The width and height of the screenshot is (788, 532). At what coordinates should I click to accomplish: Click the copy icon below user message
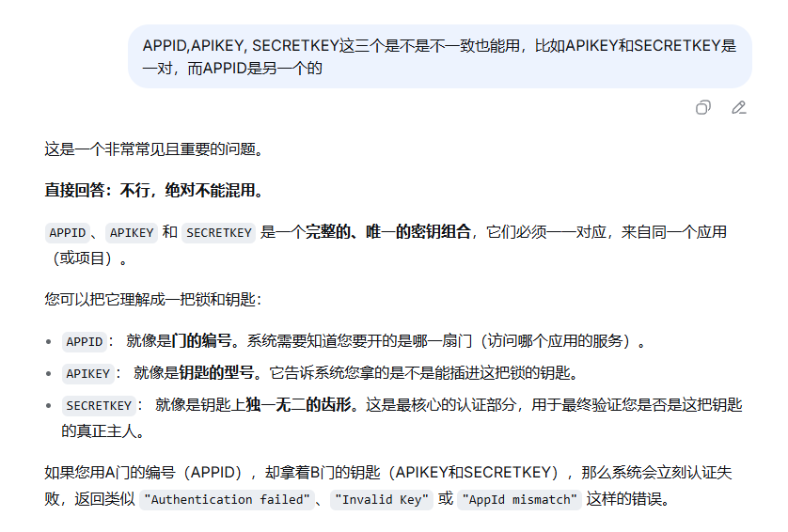702,107
